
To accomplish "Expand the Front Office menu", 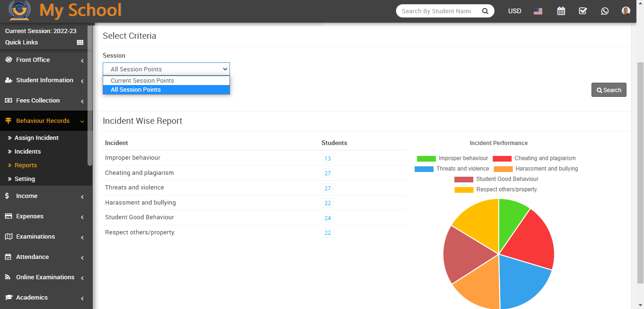I will [x=45, y=60].
